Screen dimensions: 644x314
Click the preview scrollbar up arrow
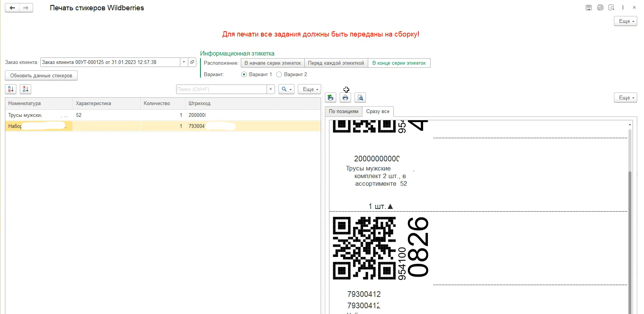pyautogui.click(x=630, y=124)
